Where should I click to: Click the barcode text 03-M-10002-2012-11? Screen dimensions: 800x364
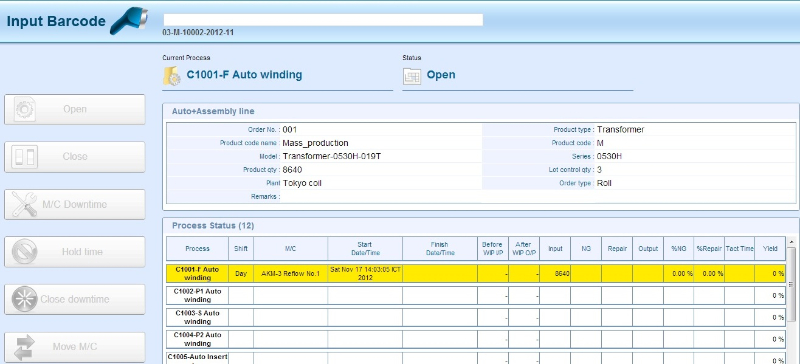[x=198, y=32]
